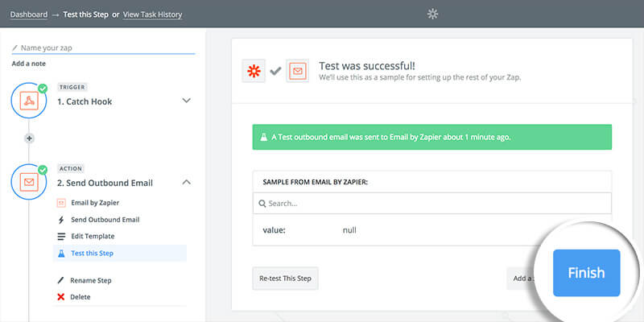The width and height of the screenshot is (644, 322).
Task: Go to Dashboard link
Action: pos(29,14)
